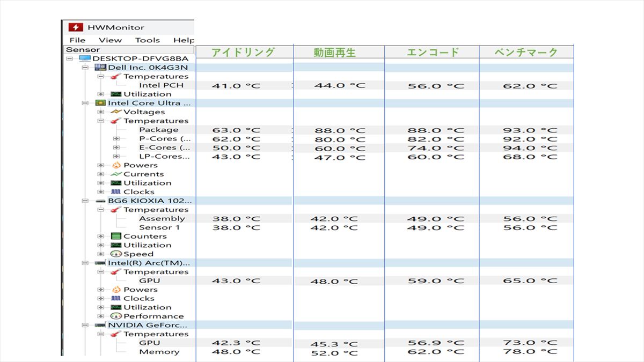This screenshot has height=362, width=644.
Task: Open the Tools menu
Action: point(148,40)
